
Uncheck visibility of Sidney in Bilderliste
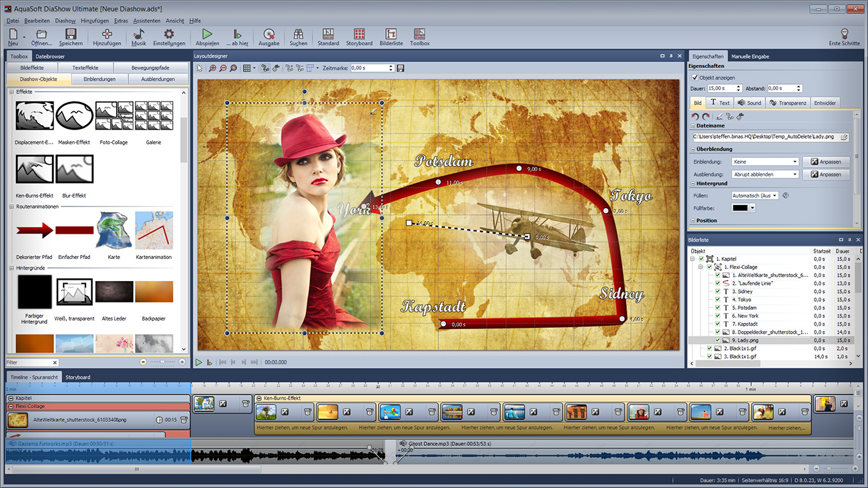[x=717, y=292]
